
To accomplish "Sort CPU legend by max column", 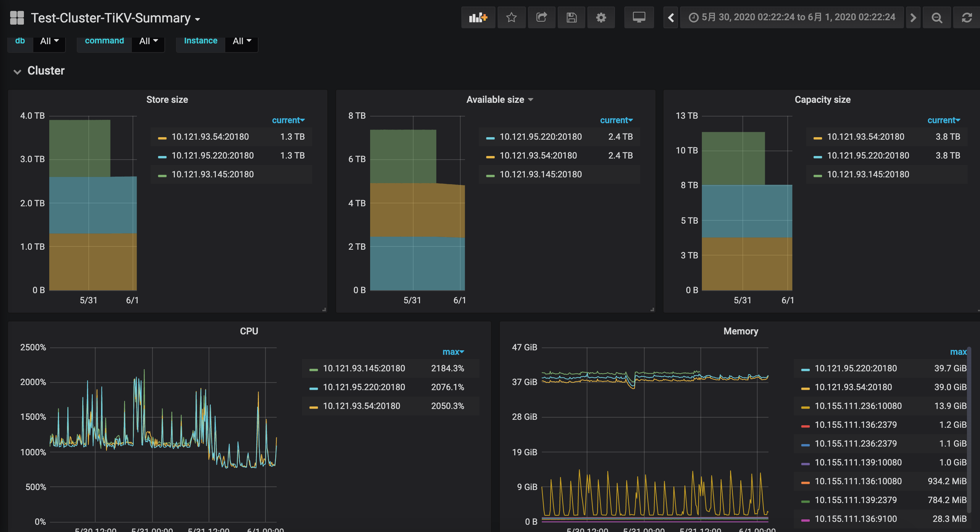I will point(453,352).
